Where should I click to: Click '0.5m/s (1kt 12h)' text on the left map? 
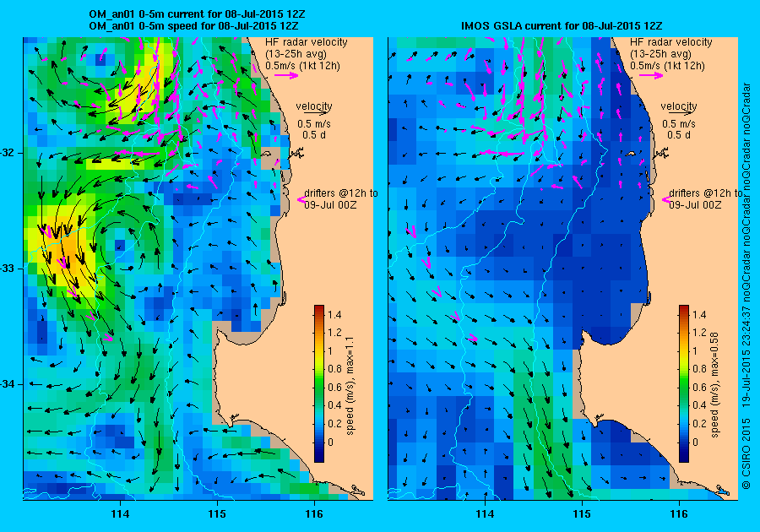(302, 65)
